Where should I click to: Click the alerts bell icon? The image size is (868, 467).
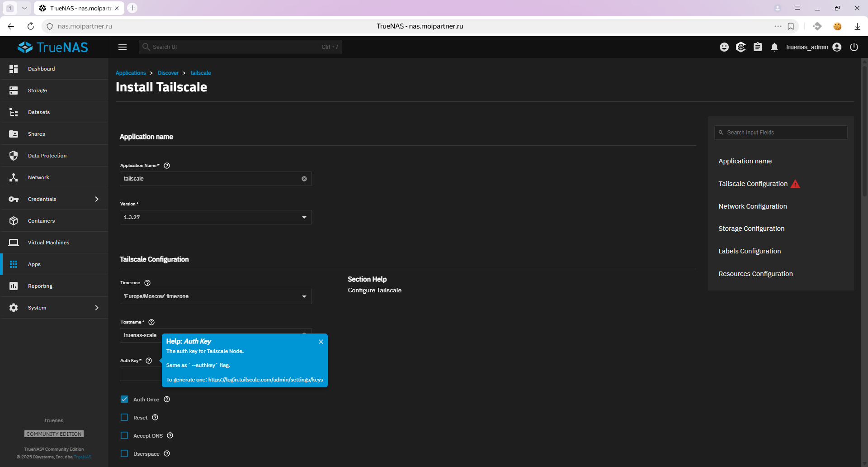click(x=774, y=47)
